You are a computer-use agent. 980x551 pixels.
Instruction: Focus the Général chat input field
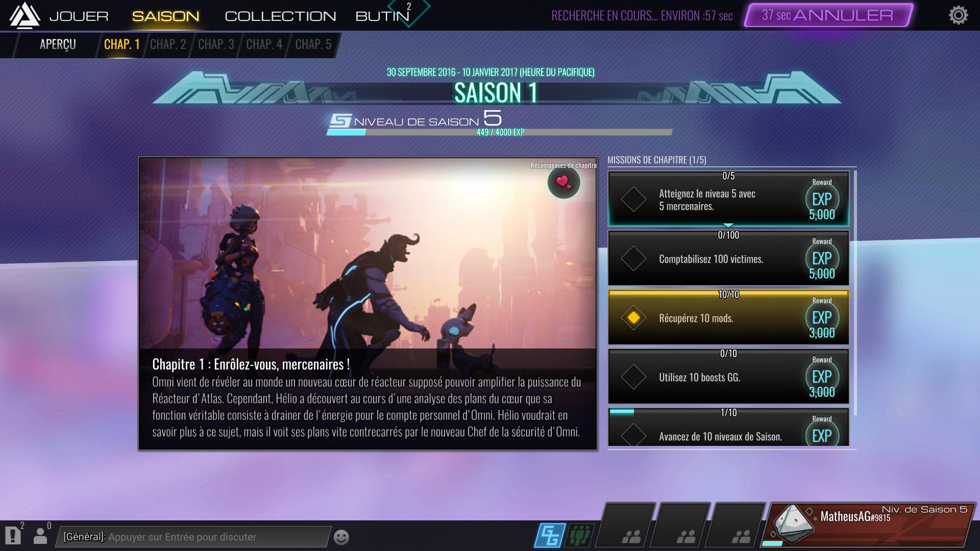(193, 537)
